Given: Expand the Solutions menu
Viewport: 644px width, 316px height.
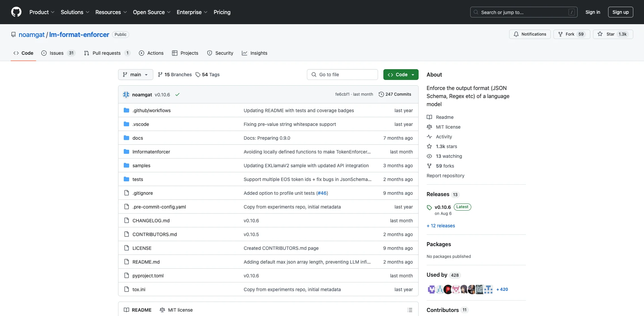Looking at the screenshot, I should tap(75, 12).
